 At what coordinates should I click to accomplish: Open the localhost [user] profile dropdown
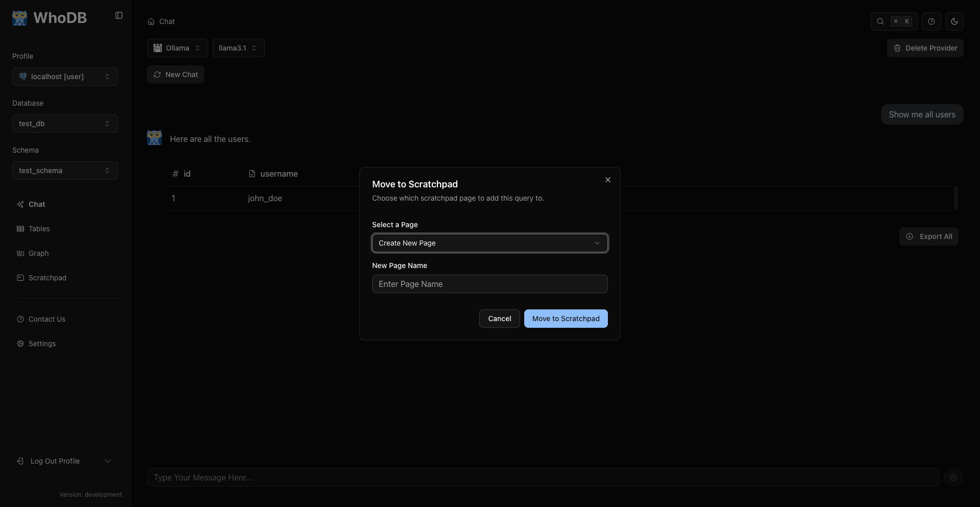pyautogui.click(x=65, y=77)
